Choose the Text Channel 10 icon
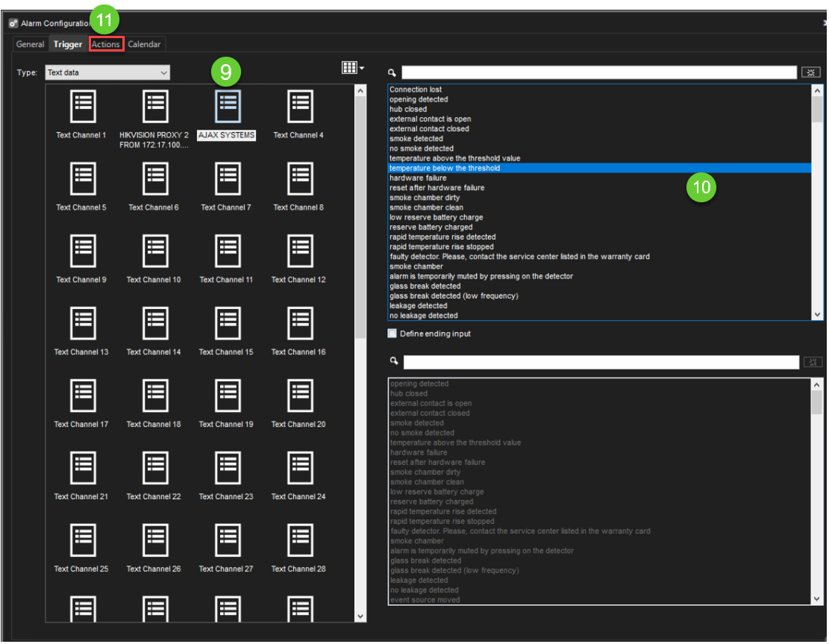This screenshot has height=644, width=829. (154, 251)
